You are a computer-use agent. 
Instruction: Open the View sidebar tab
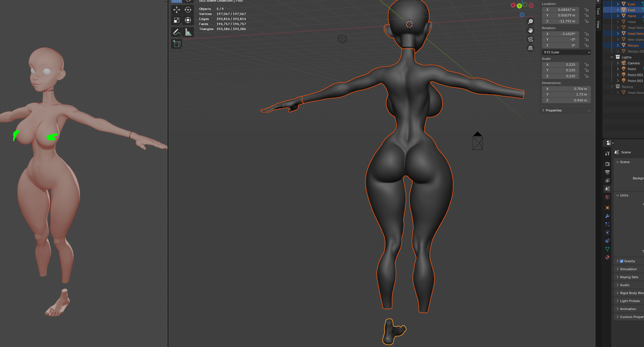(598, 24)
